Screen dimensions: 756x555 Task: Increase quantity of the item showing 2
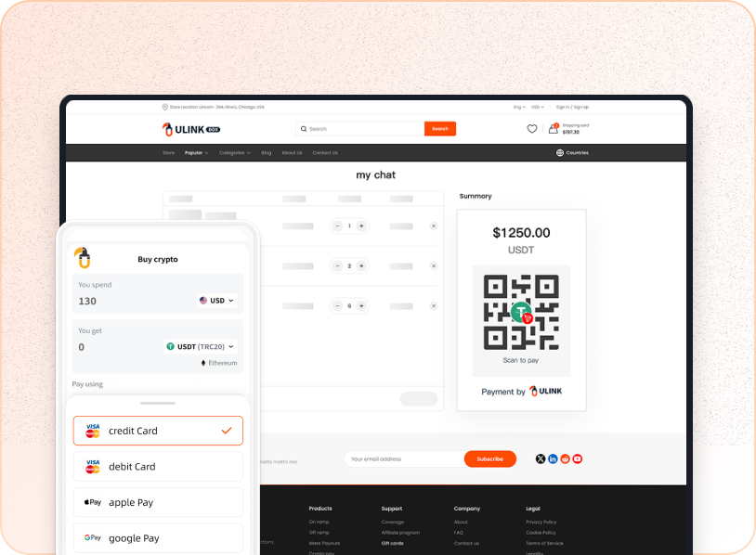361,265
